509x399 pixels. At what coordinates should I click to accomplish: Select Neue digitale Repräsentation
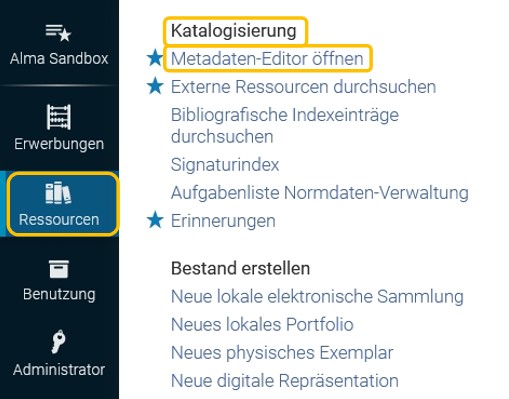pyautogui.click(x=285, y=381)
